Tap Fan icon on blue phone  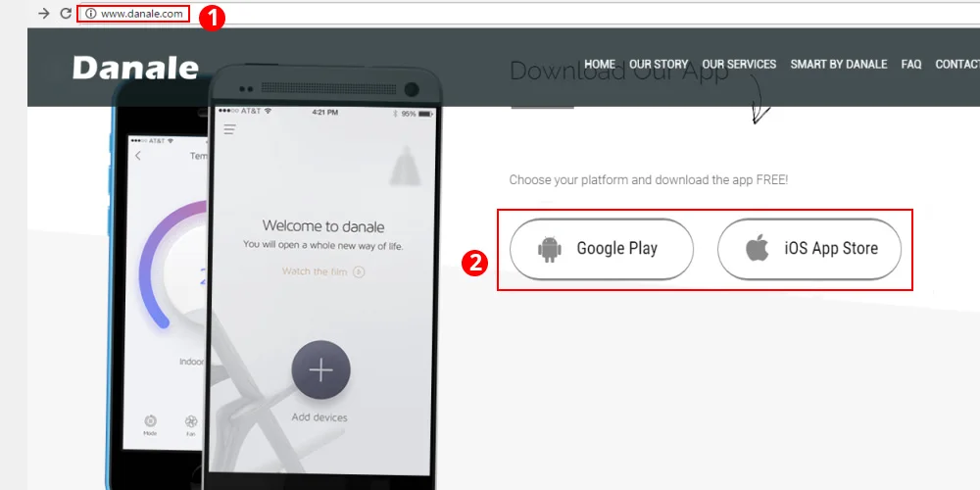point(191,421)
